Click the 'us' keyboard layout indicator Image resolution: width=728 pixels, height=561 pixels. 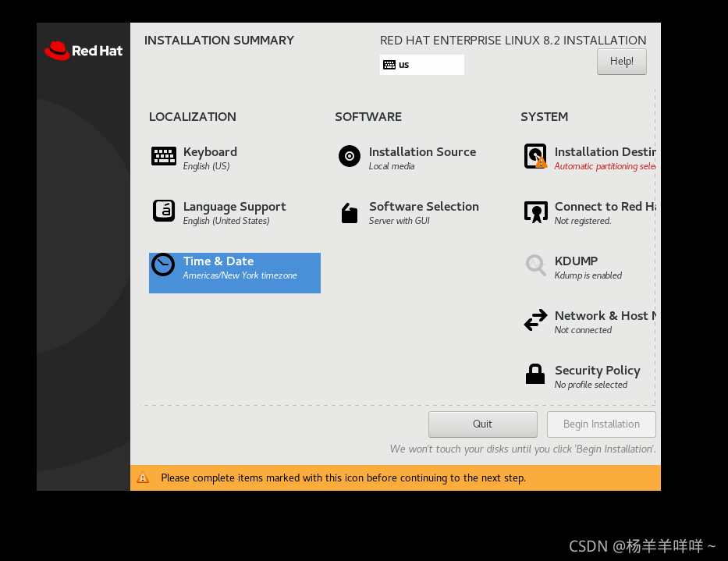click(421, 65)
